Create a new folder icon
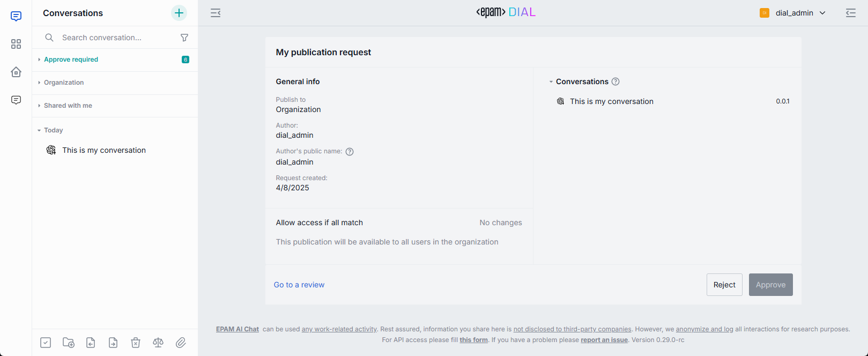The width and height of the screenshot is (868, 356). [69, 343]
